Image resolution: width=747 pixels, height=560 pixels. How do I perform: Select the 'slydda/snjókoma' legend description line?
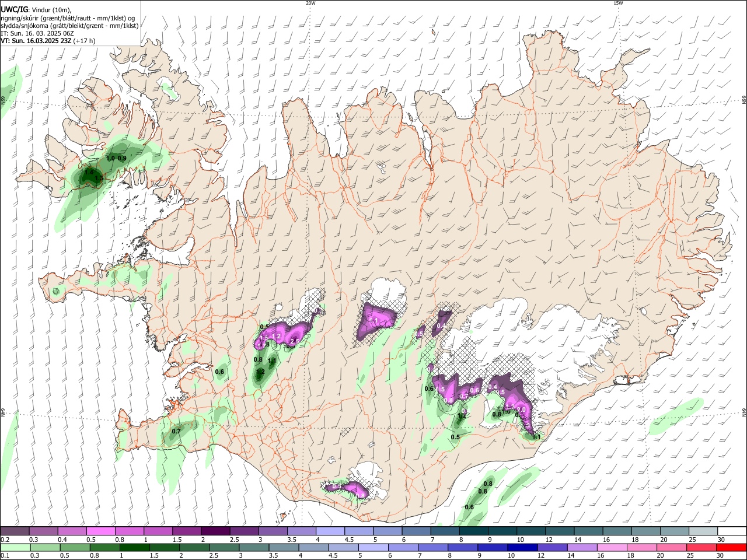click(69, 26)
